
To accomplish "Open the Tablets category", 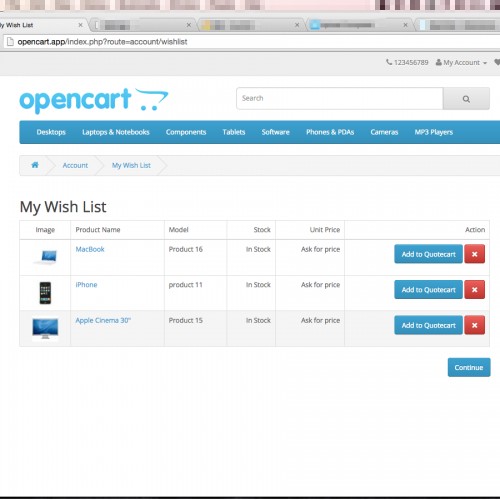I will pyautogui.click(x=234, y=132).
